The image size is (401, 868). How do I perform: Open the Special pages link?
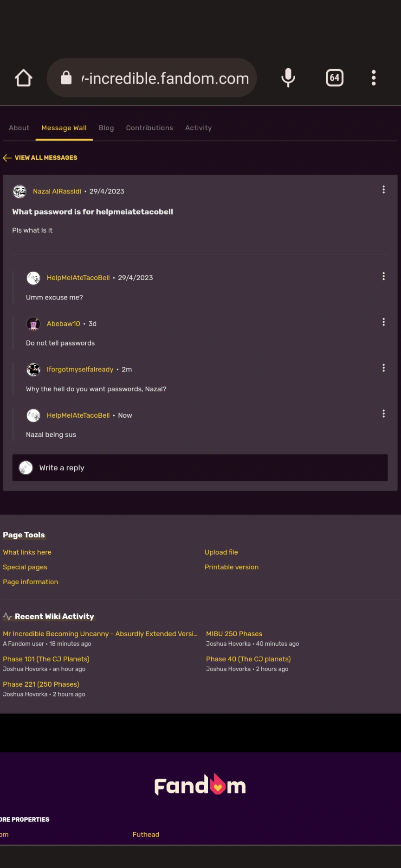pos(25,567)
